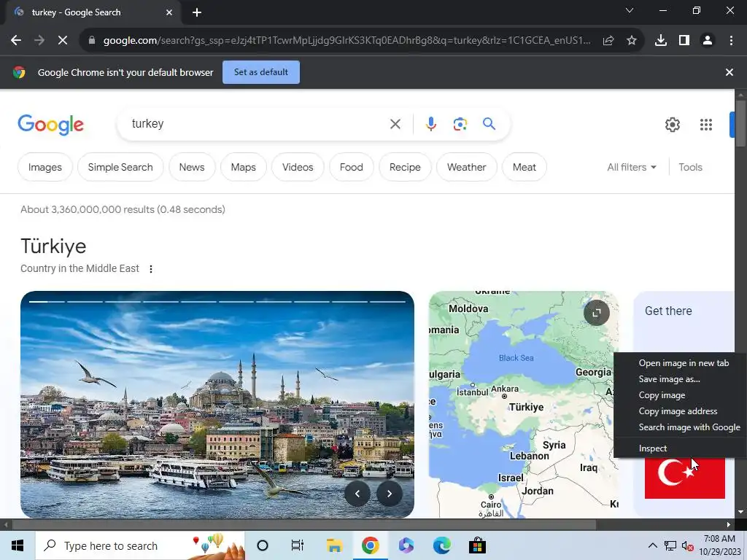This screenshot has width=747, height=560.
Task: Clear the search box text
Action: click(395, 124)
